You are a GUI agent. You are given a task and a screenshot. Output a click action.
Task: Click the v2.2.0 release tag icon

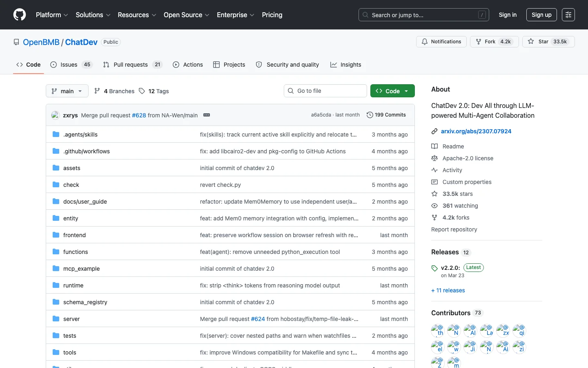tap(434, 268)
